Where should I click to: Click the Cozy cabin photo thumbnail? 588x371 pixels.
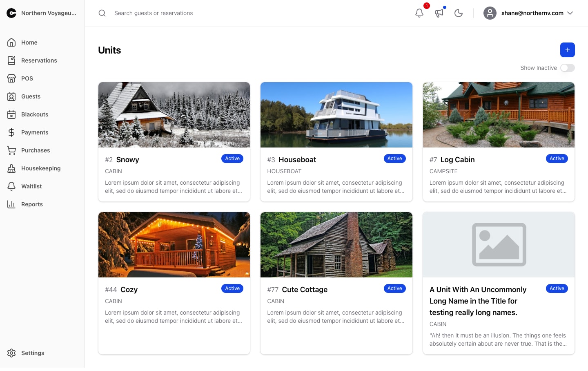(174, 245)
